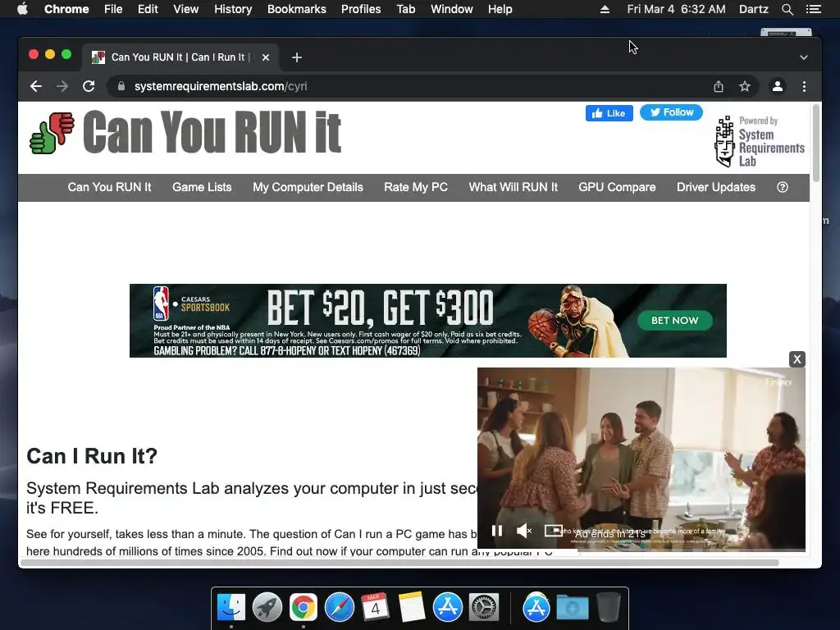Click the horizontal scrollbar at bottom
Screen dimensions: 840x630
click(x=399, y=563)
